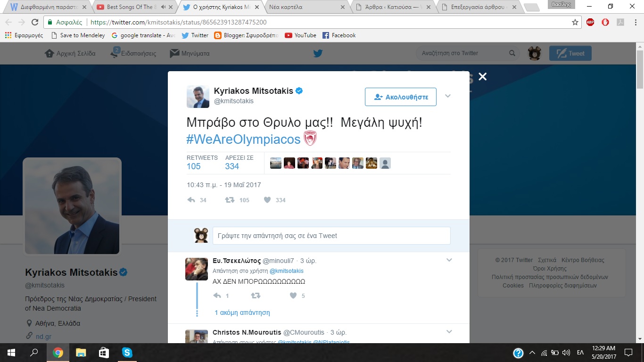Click large Kyriakos Mitsotakis profile photo
This screenshot has height=362, width=644.
pyautogui.click(x=72, y=206)
